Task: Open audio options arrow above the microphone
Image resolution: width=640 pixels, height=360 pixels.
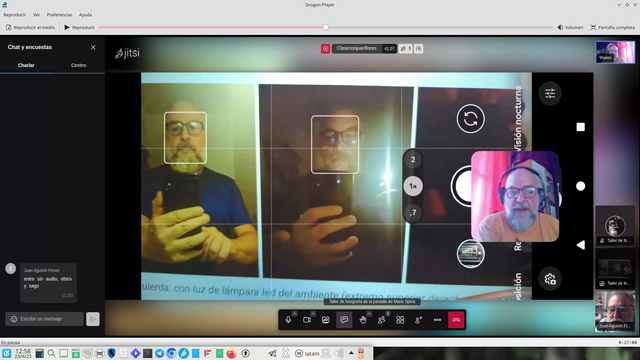Action: point(295,313)
